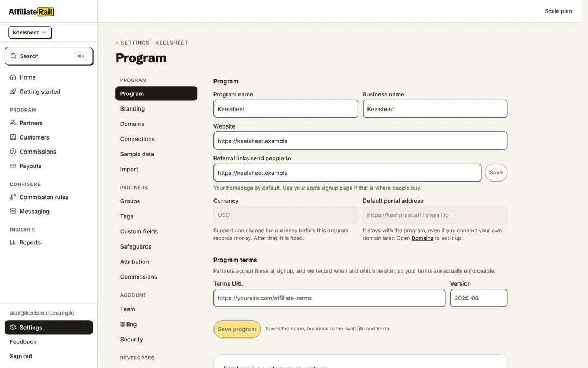This screenshot has width=588, height=368.
Task: Open Attribution settings
Action: pos(156,261)
